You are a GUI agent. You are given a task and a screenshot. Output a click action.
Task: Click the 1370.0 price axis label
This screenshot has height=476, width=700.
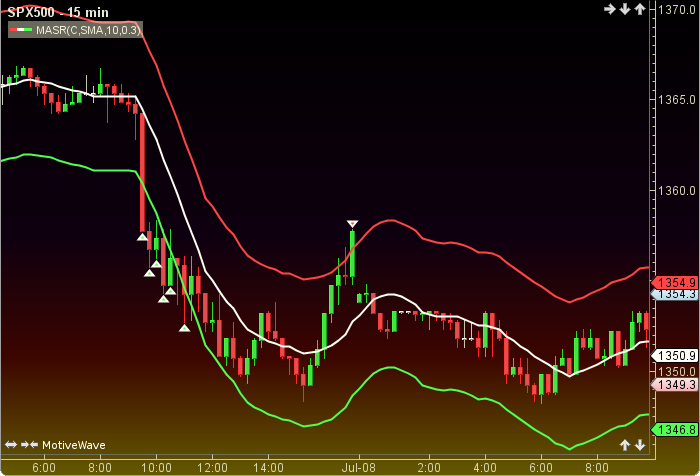click(677, 10)
